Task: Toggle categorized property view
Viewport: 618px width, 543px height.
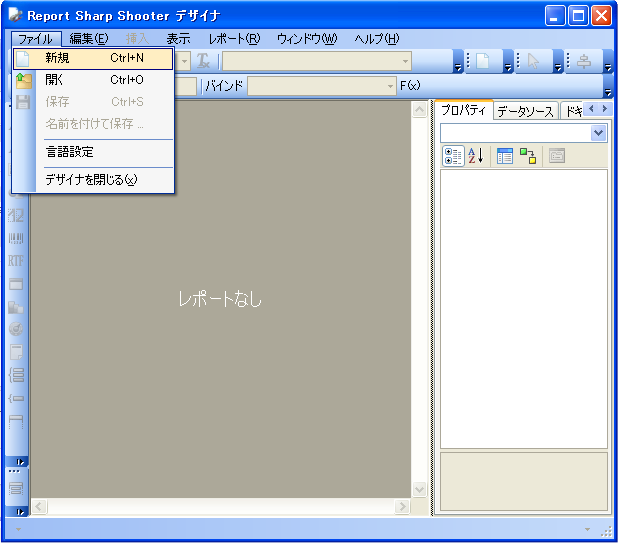Action: (453, 156)
